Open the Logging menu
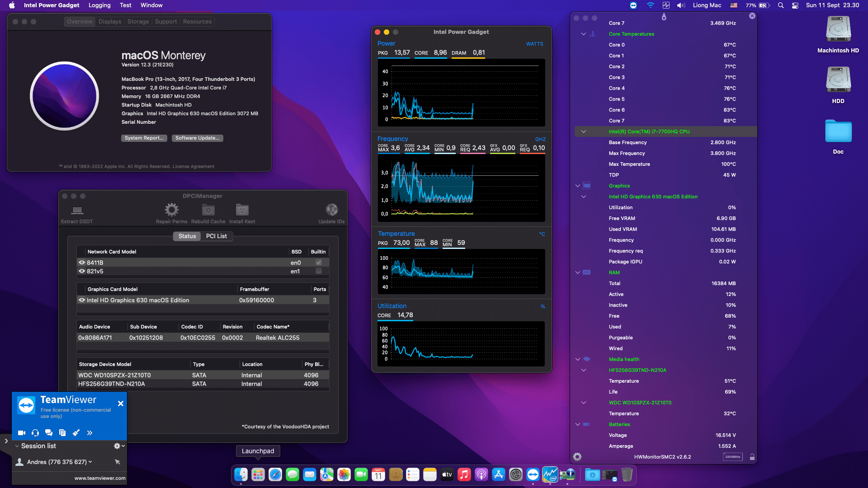Screen dimensions: 868x488 pos(99,5)
